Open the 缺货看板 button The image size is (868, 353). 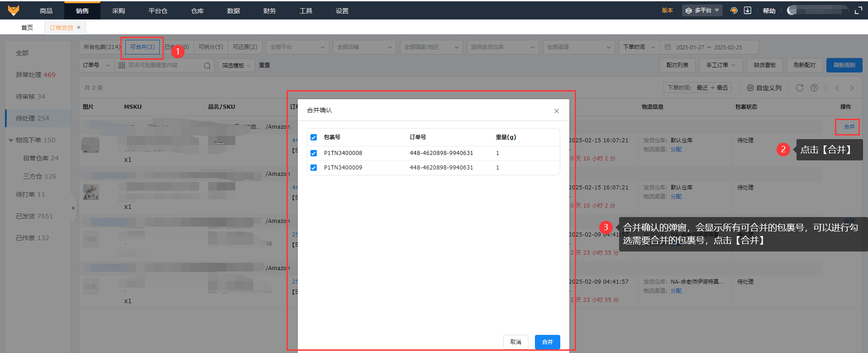tap(765, 65)
